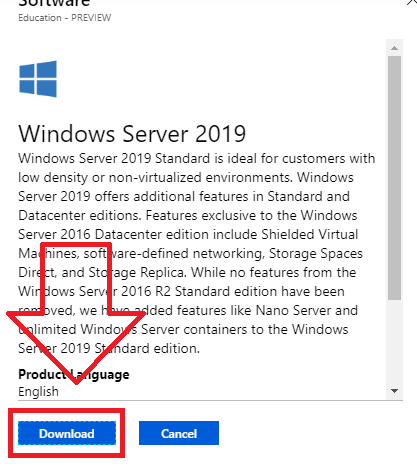Click the scrollbar up arrow
Image resolution: width=417 pixels, height=469 pixels.
[x=394, y=48]
